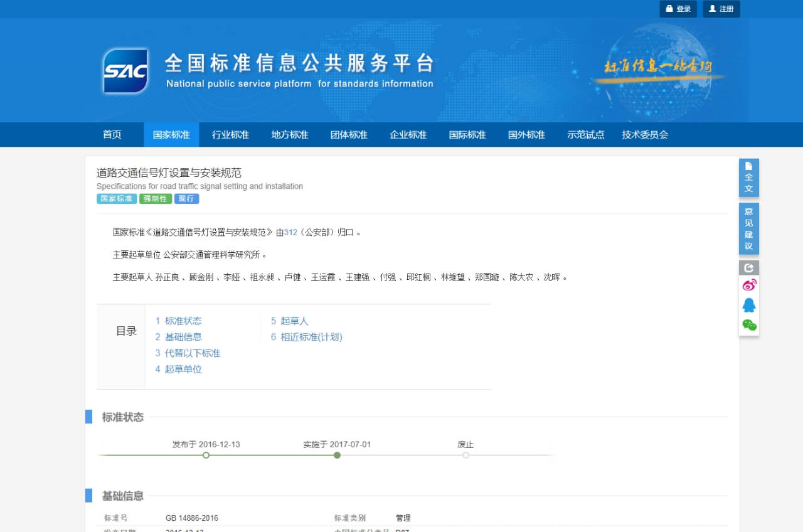Select the 国际标准 navigation tab
This screenshot has height=532, width=803.
point(467,134)
